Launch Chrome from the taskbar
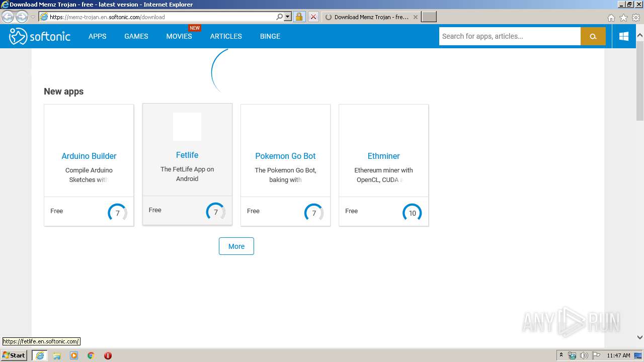 tap(91, 355)
